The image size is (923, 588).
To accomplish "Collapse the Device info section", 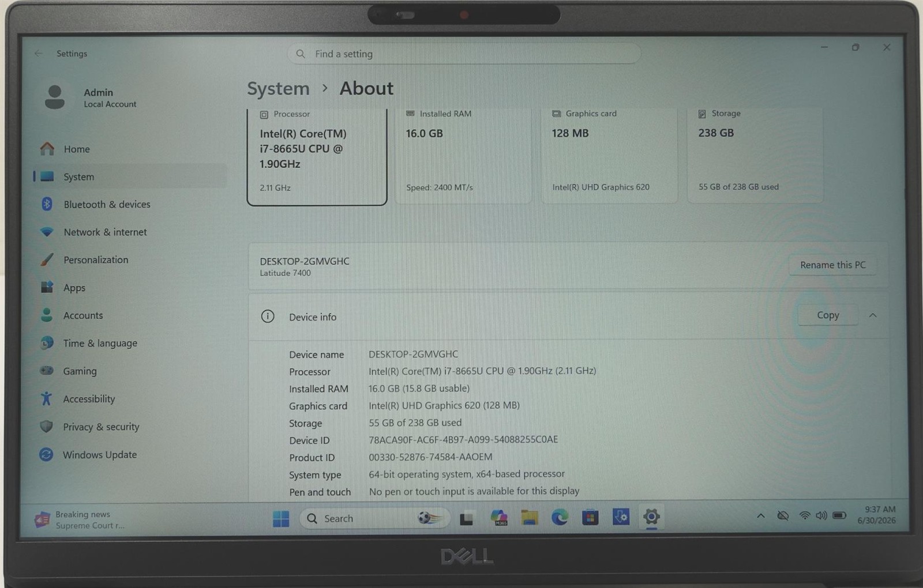I will point(873,315).
